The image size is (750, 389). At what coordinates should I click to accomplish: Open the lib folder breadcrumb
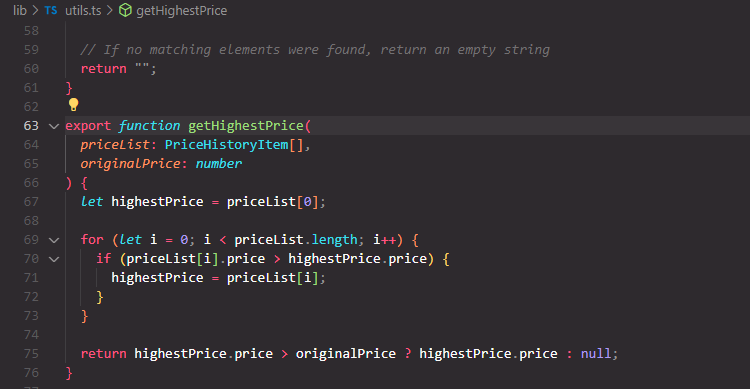20,11
